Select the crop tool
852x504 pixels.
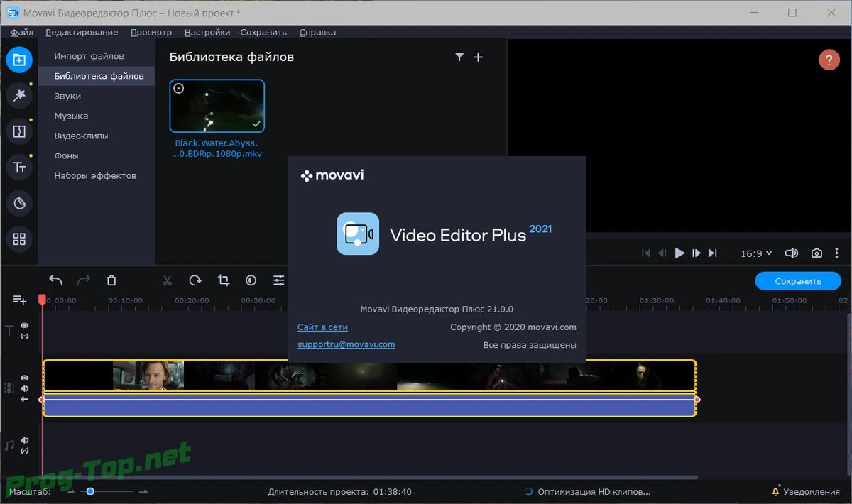click(224, 280)
